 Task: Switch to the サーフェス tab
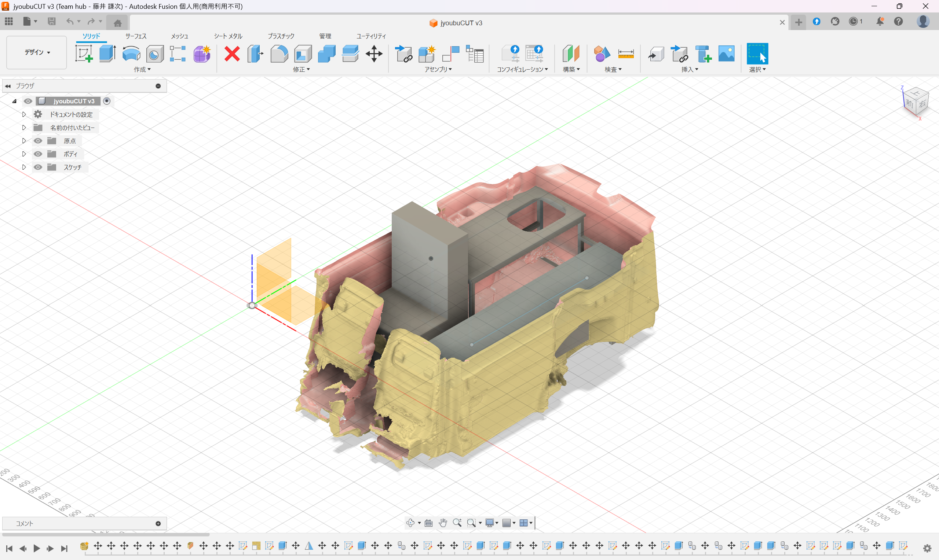click(136, 36)
